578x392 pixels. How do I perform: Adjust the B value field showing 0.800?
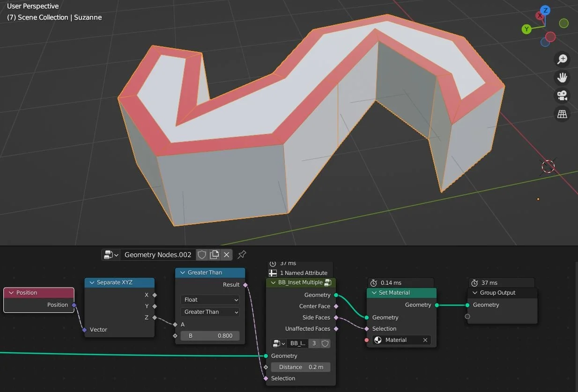point(209,335)
